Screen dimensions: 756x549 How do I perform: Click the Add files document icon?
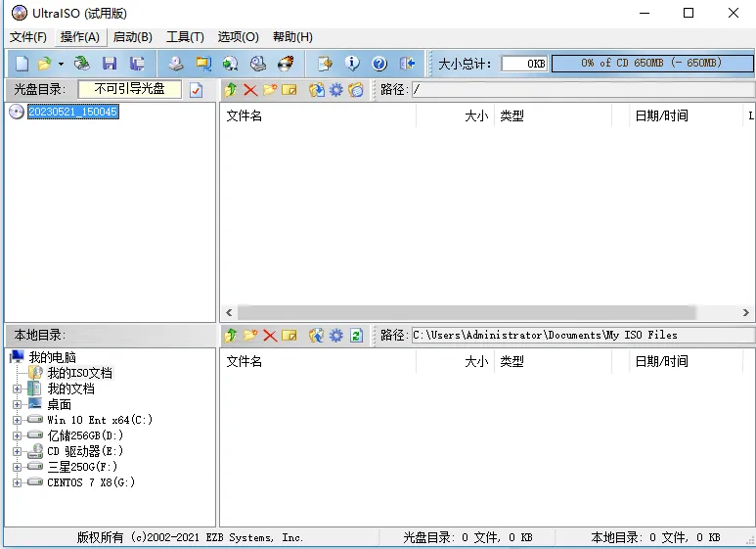pos(325,64)
